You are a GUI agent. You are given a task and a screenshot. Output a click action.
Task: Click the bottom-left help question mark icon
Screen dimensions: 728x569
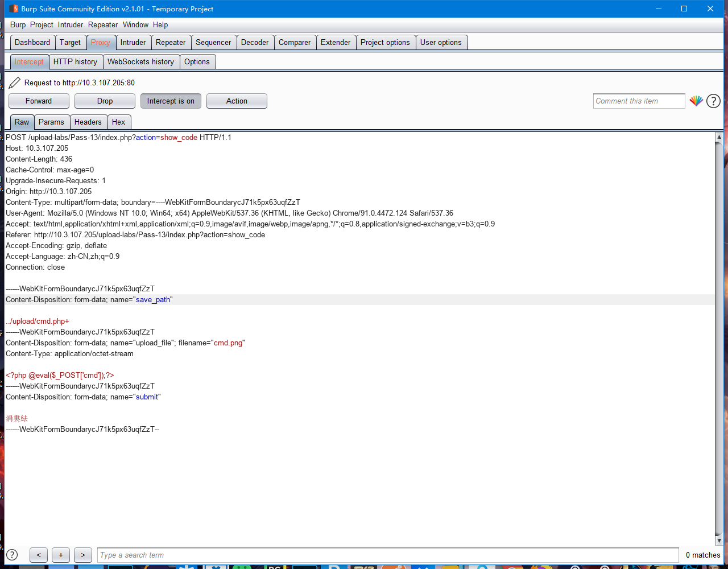[11, 555]
